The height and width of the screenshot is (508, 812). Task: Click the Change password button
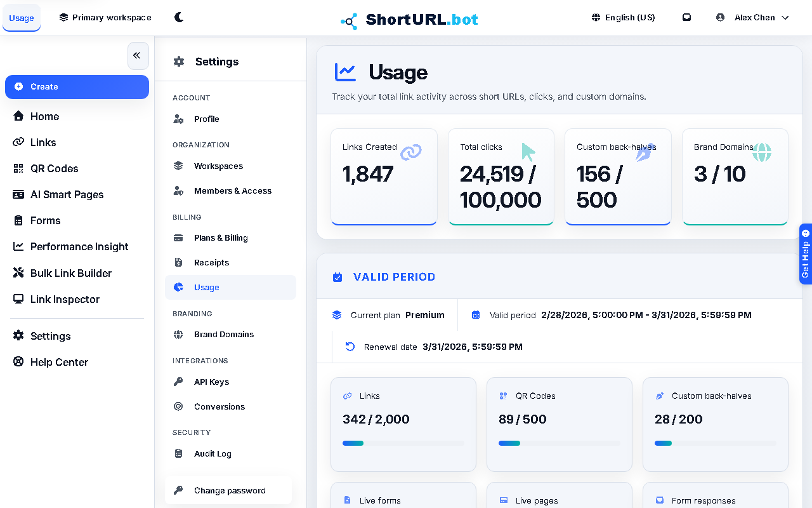[x=228, y=491]
